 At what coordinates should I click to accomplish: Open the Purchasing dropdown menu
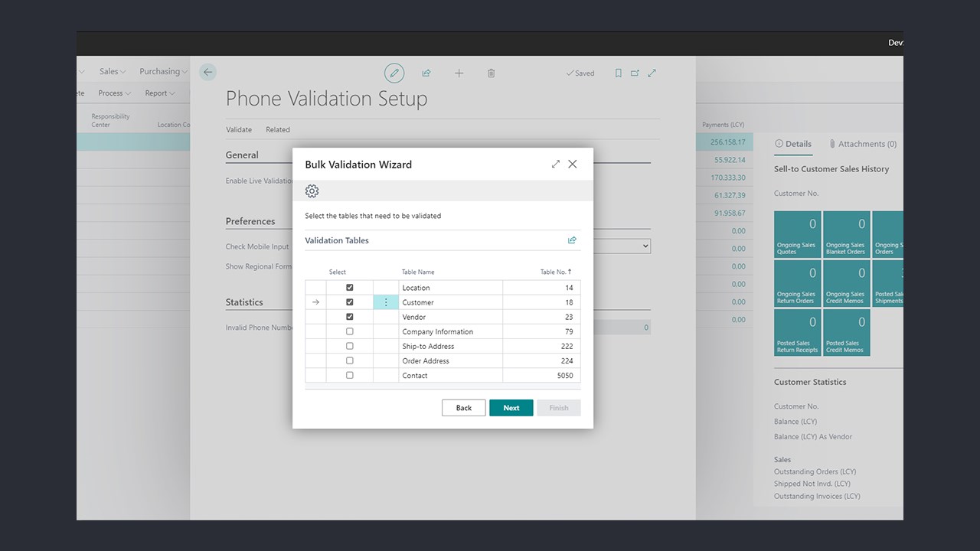(x=163, y=71)
